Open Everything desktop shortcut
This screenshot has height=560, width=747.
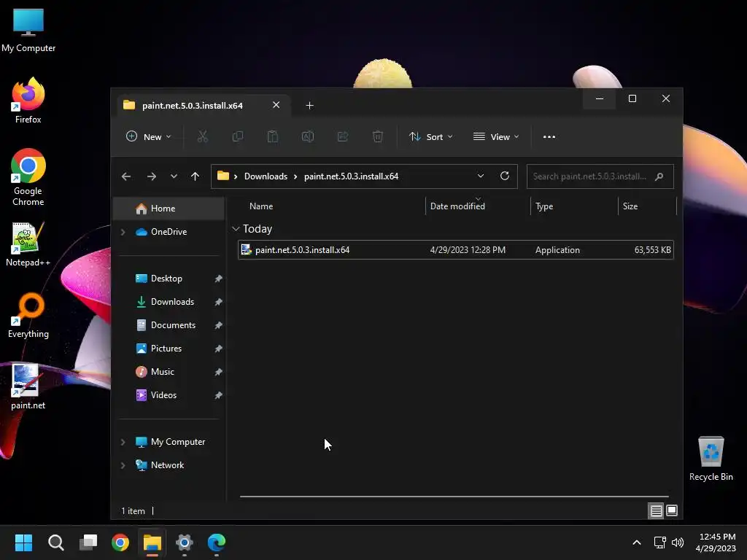(28, 316)
